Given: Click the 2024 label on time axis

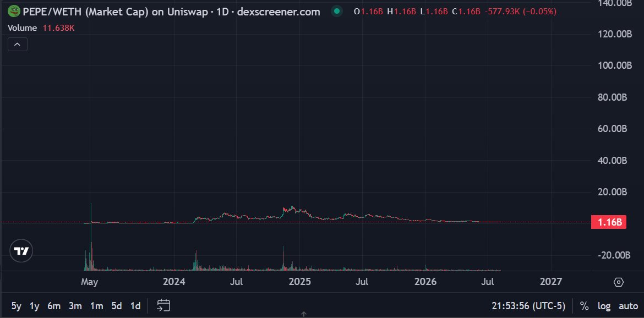Looking at the screenshot, I should pos(174,282).
